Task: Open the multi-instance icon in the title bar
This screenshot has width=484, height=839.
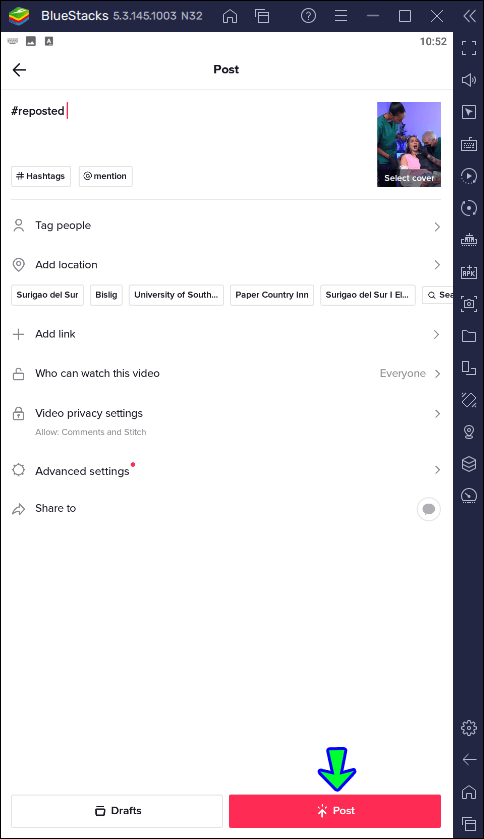Action: (262, 16)
